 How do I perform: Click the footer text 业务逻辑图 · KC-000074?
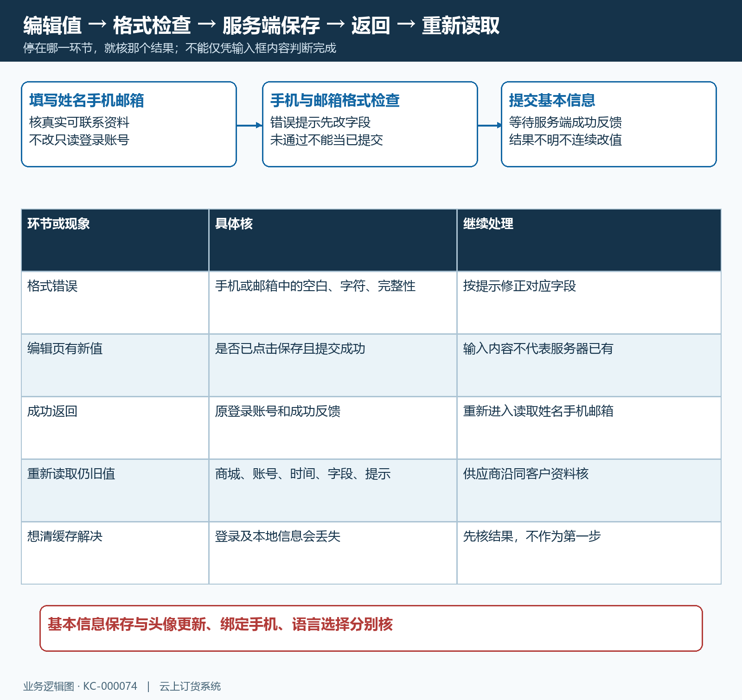(80, 686)
